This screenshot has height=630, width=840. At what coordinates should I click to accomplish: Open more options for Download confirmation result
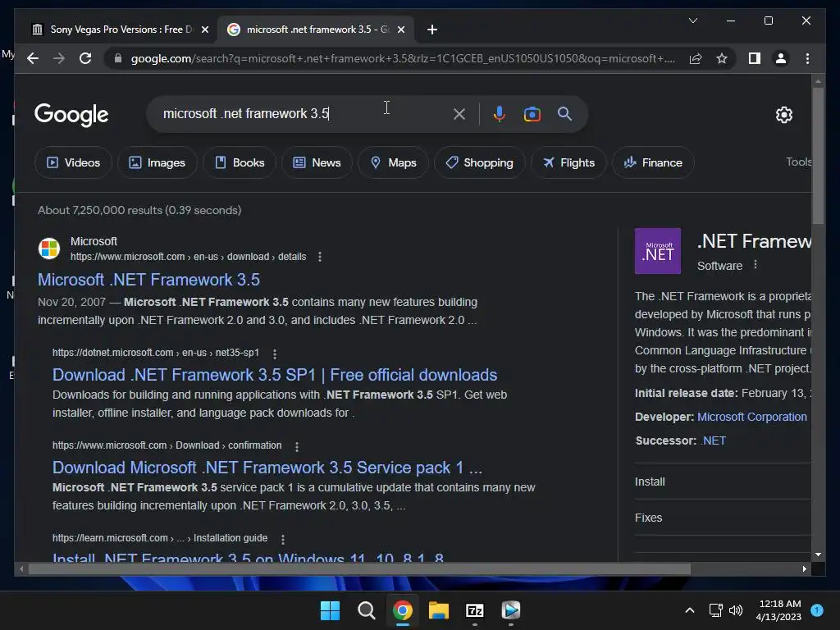[297, 446]
